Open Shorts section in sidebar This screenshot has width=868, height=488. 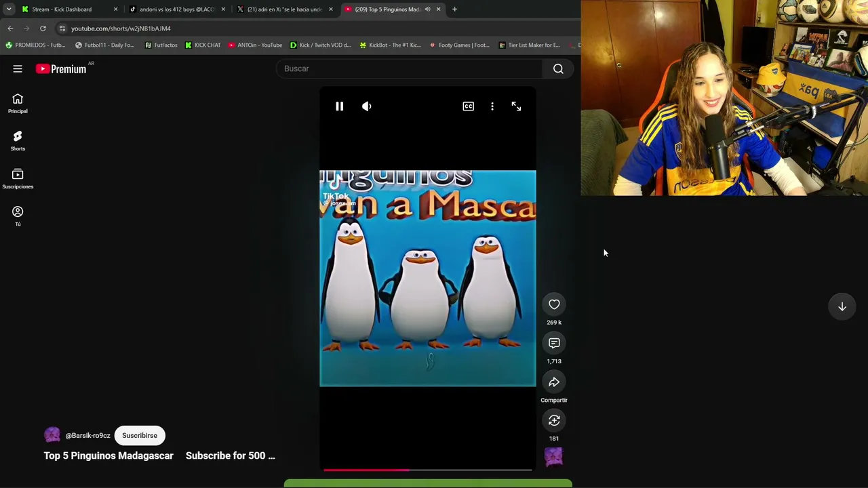(18, 141)
